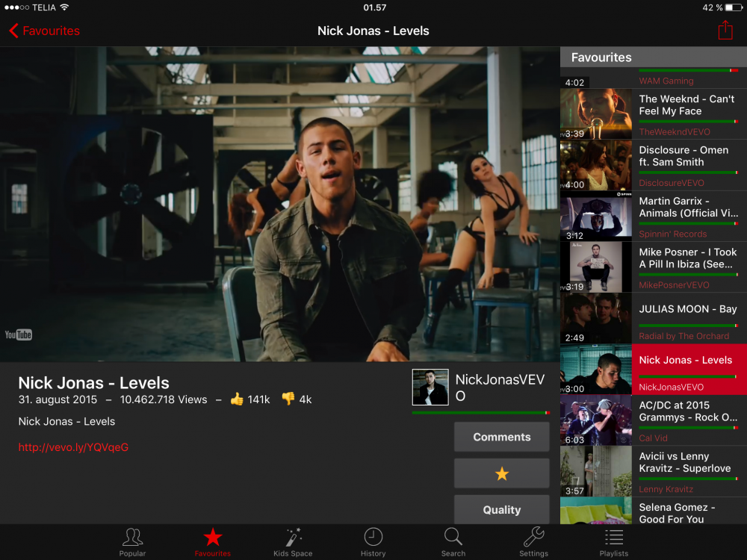Open the vevo.ly/YQVqeG link

pos(73,447)
